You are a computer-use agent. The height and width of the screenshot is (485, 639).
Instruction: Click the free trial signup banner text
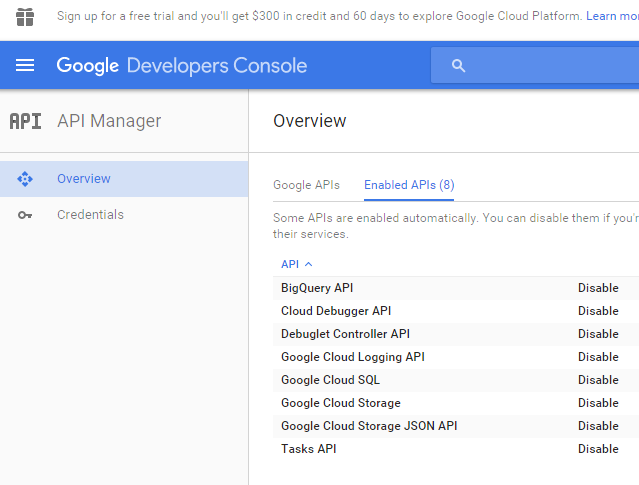tap(319, 16)
